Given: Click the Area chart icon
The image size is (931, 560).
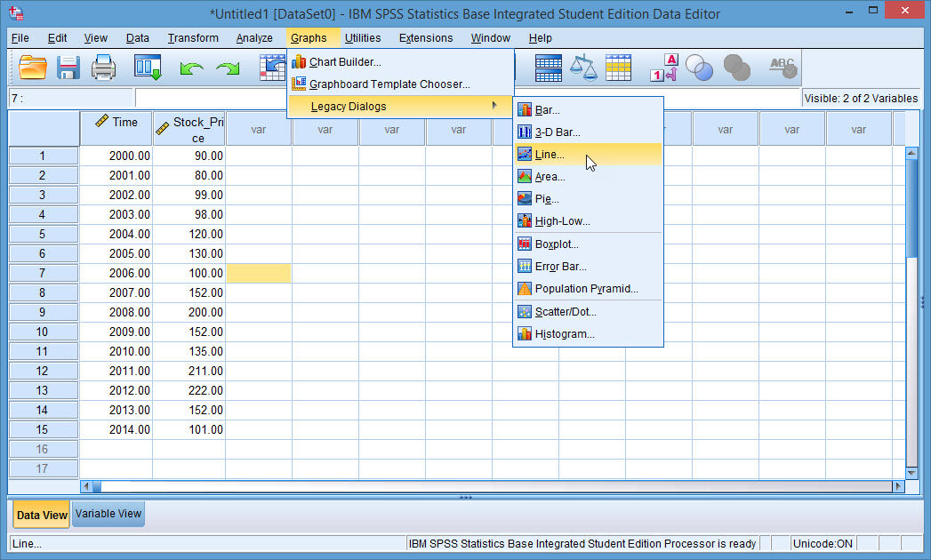Looking at the screenshot, I should [525, 176].
